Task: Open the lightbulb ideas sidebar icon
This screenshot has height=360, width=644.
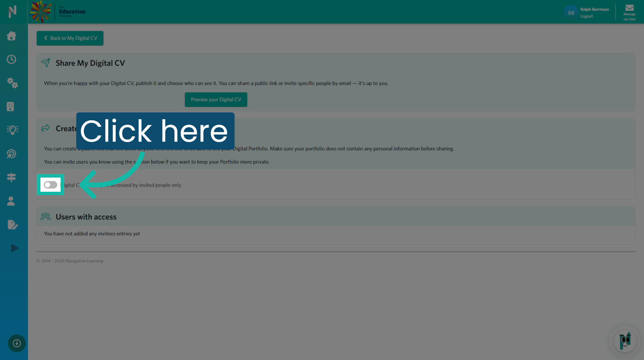Action: [x=12, y=130]
